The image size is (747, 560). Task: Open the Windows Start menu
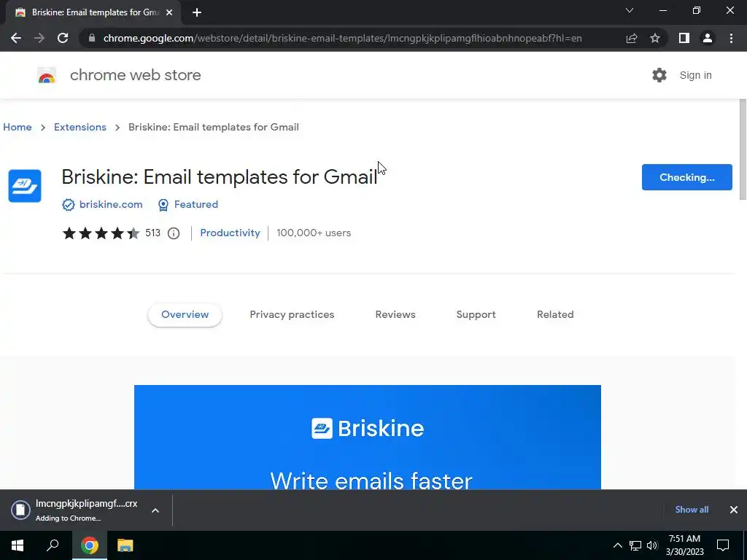pos(18,545)
